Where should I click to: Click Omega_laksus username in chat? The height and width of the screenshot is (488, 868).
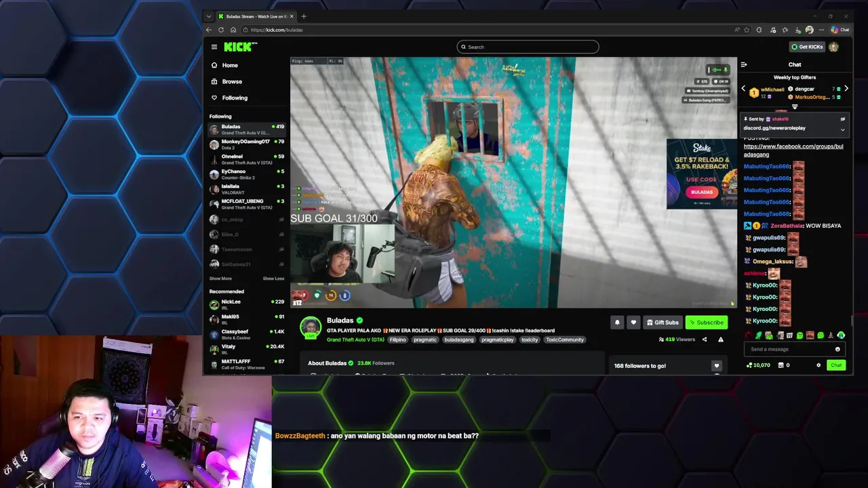pyautogui.click(x=773, y=262)
